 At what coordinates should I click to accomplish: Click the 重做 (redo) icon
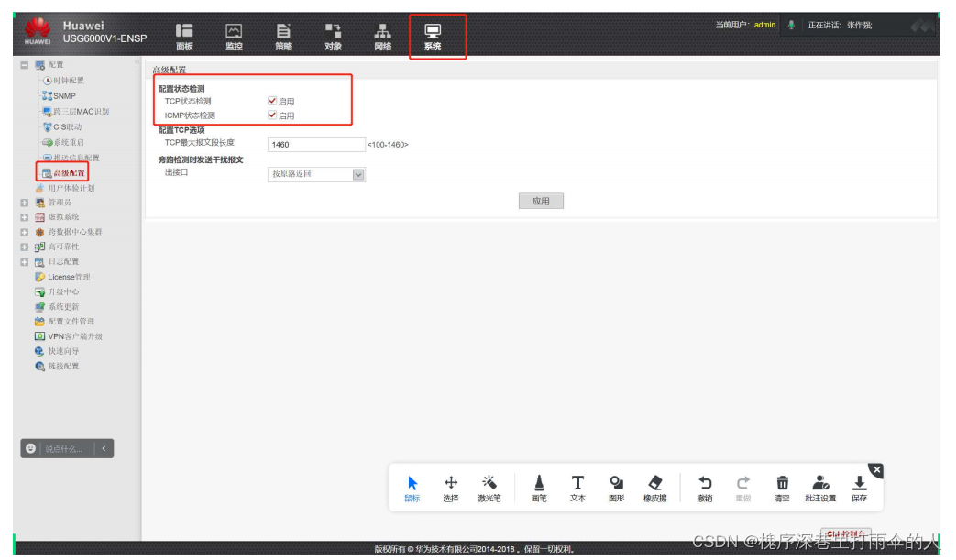point(743,483)
